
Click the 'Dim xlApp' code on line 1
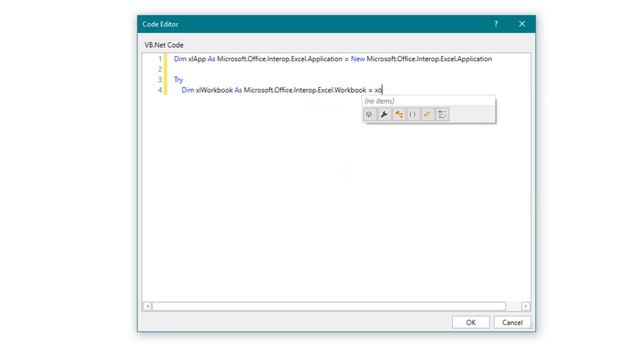point(190,59)
